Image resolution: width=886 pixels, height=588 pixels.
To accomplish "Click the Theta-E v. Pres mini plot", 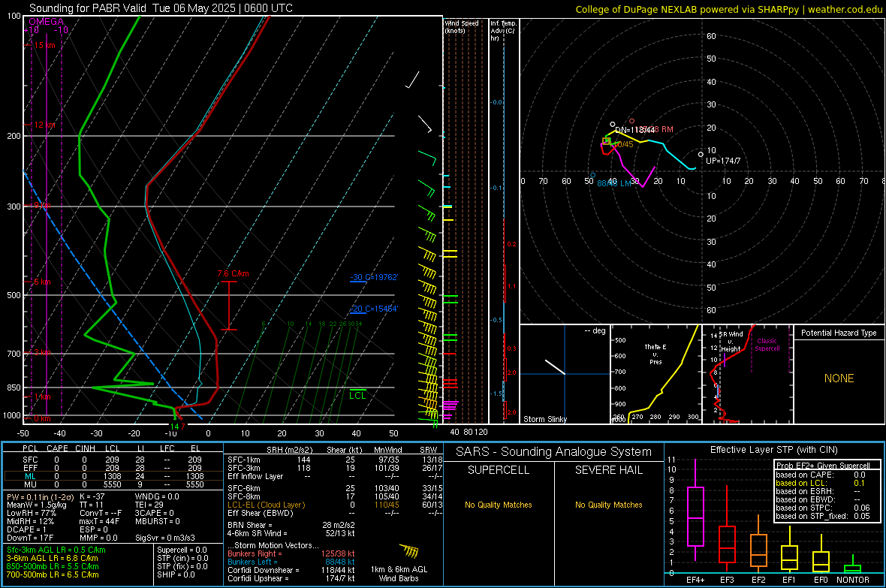I will point(655,374).
